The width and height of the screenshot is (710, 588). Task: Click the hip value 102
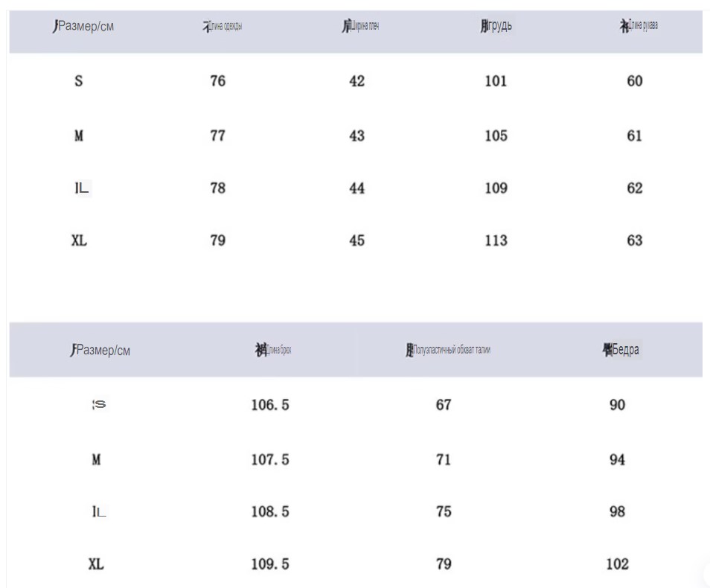coord(617,564)
